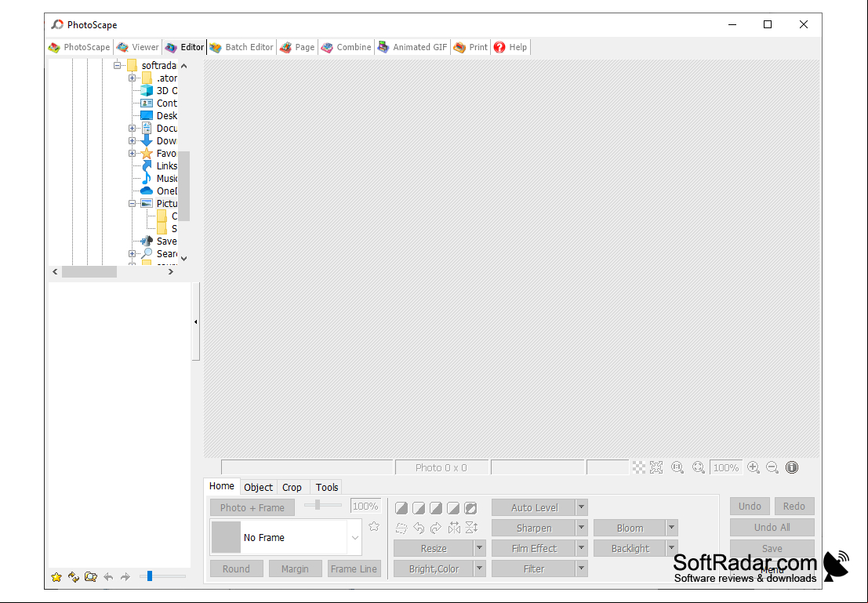868x603 pixels.
Task: Click the Round button
Action: [236, 568]
